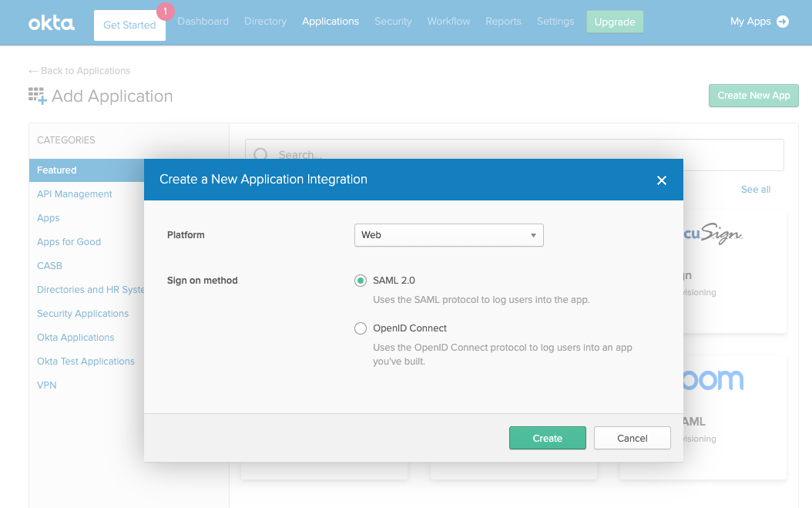Cancel the application creation
Image resolution: width=812 pixels, height=508 pixels.
tap(632, 438)
